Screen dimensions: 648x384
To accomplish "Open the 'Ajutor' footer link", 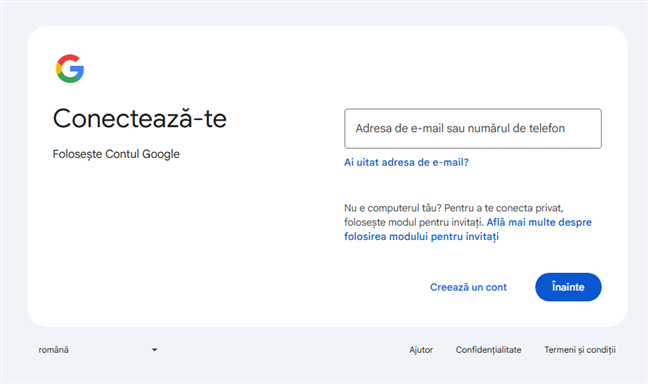I will tap(421, 350).
